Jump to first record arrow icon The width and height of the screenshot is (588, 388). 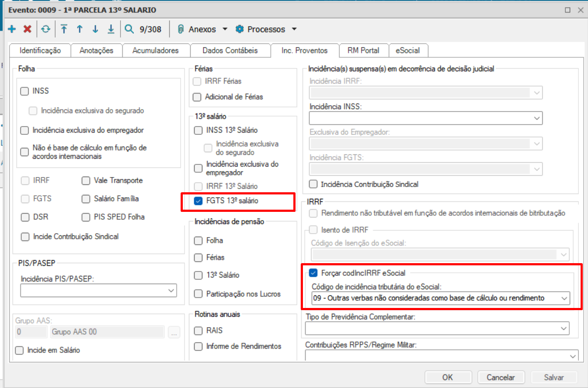[x=64, y=29]
